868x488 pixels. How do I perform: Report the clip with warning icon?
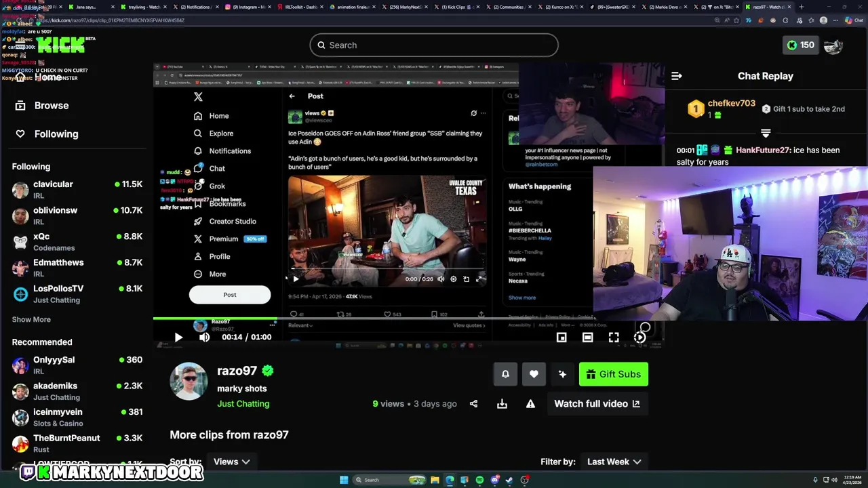coord(530,404)
